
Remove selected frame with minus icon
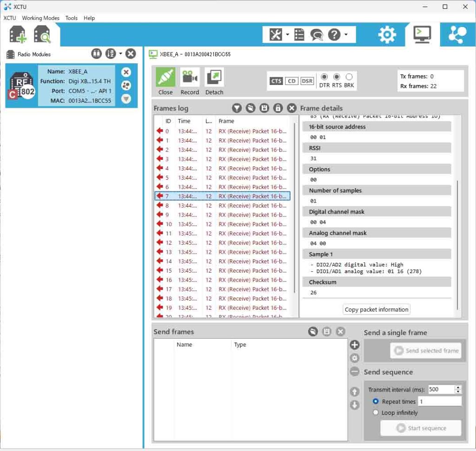tap(355, 372)
